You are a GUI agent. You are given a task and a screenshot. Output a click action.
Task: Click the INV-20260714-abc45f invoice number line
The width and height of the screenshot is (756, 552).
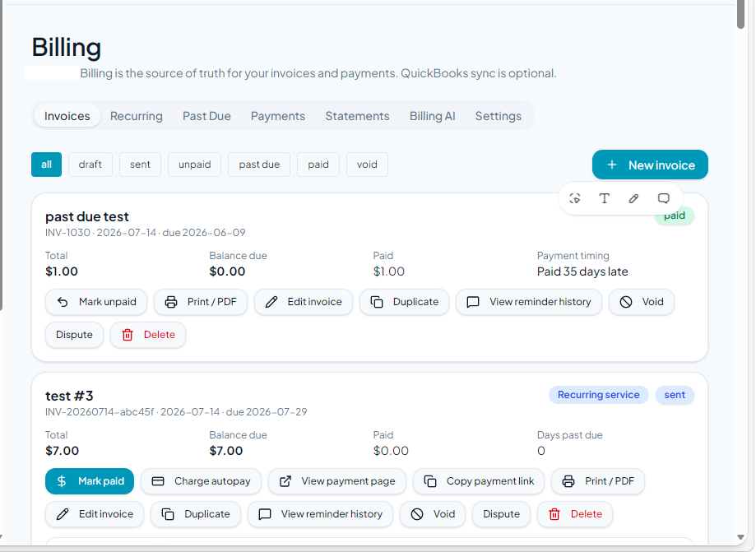[176, 411]
